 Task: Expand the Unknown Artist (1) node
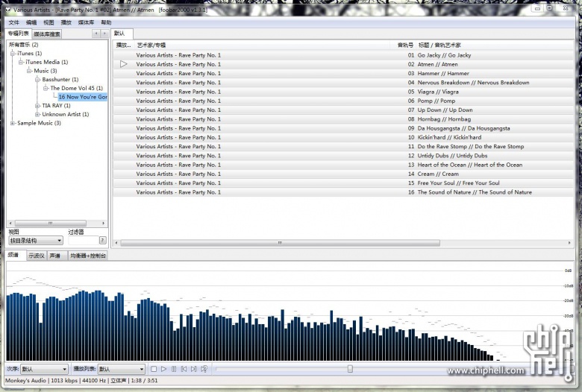37,114
